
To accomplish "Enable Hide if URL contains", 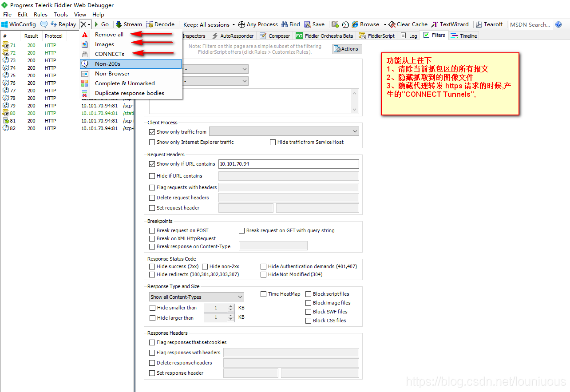I will 152,176.
